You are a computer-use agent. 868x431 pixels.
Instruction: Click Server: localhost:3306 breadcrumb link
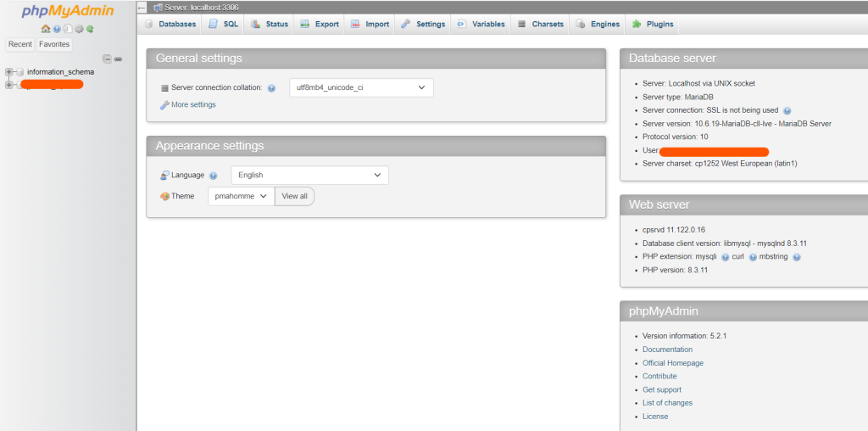pos(202,8)
